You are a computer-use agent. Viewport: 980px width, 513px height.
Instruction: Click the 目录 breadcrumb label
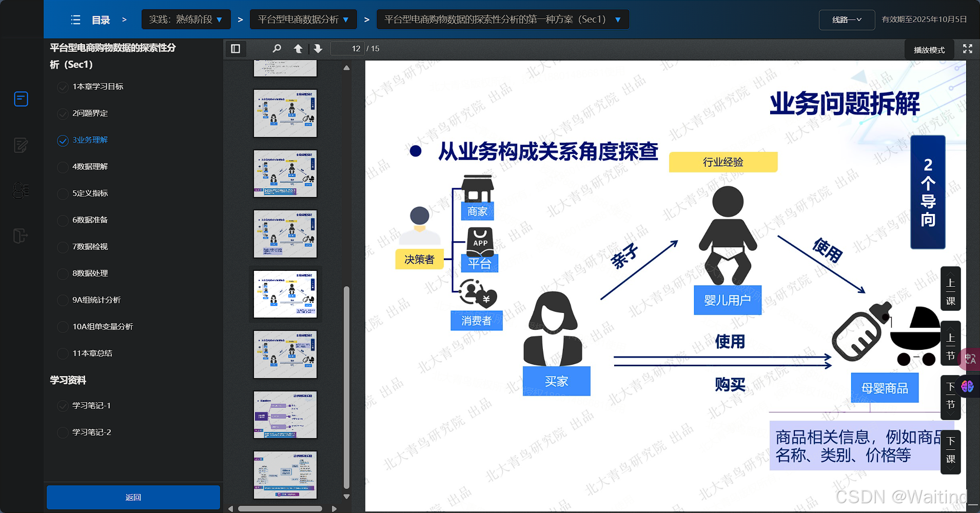[101, 20]
